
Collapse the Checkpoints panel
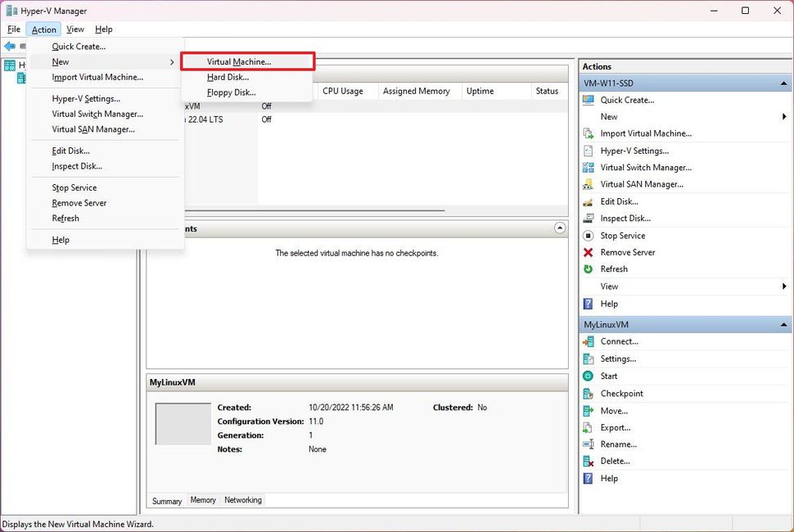pyautogui.click(x=560, y=228)
